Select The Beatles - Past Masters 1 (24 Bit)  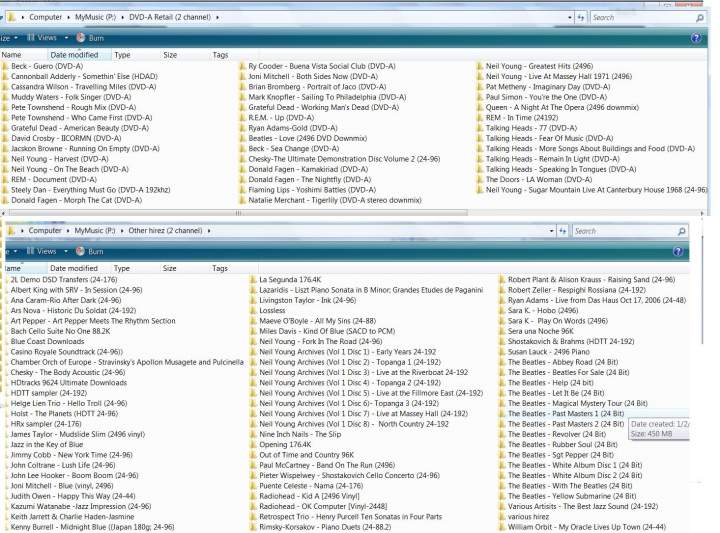pyautogui.click(x=566, y=414)
